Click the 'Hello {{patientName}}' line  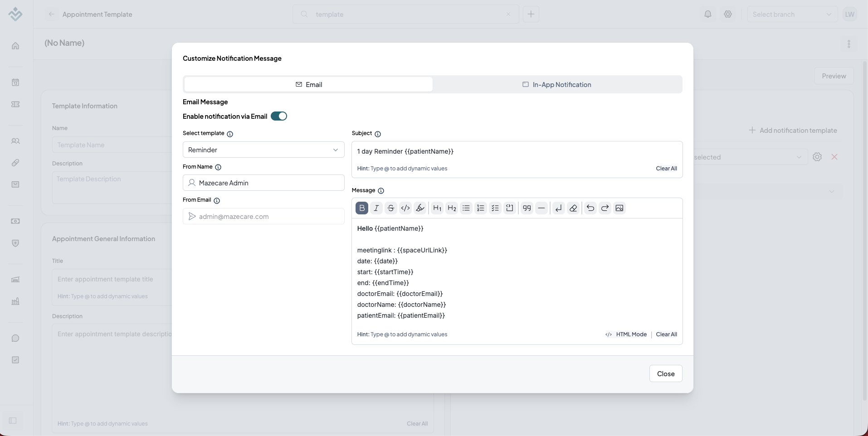[390, 228]
